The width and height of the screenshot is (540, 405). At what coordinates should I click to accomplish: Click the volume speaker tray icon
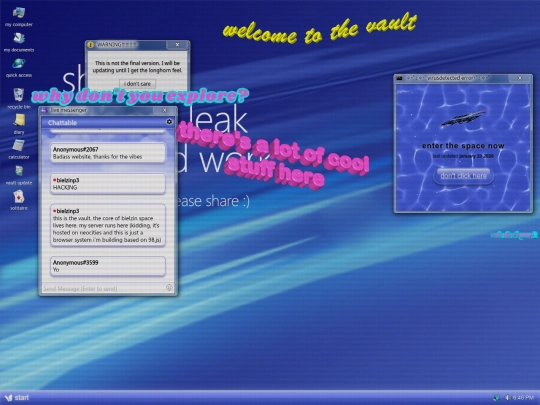pyautogui.click(x=507, y=398)
